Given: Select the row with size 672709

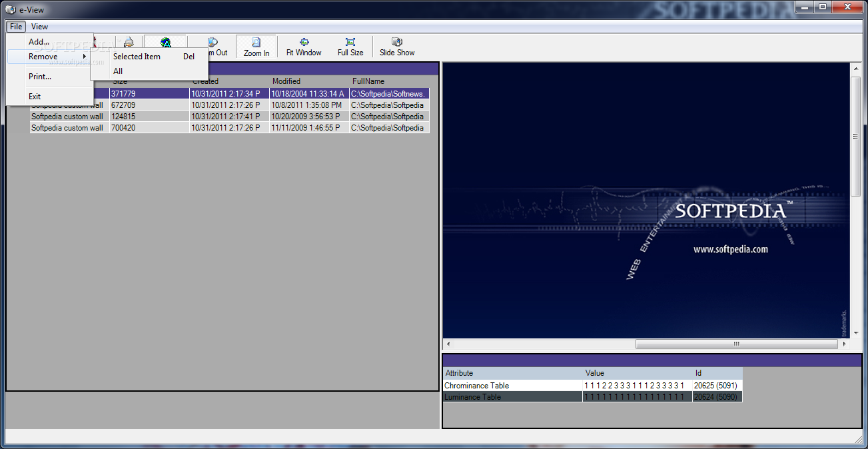Looking at the screenshot, I should coord(230,105).
